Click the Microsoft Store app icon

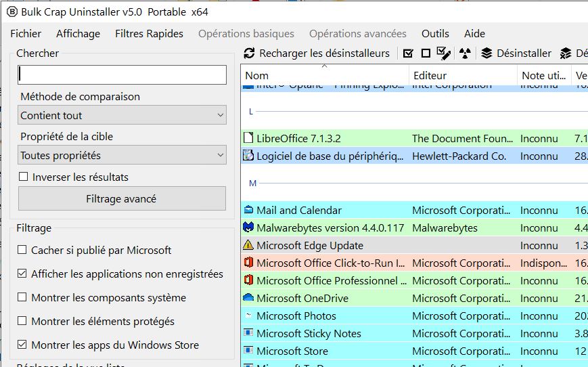[x=248, y=350]
